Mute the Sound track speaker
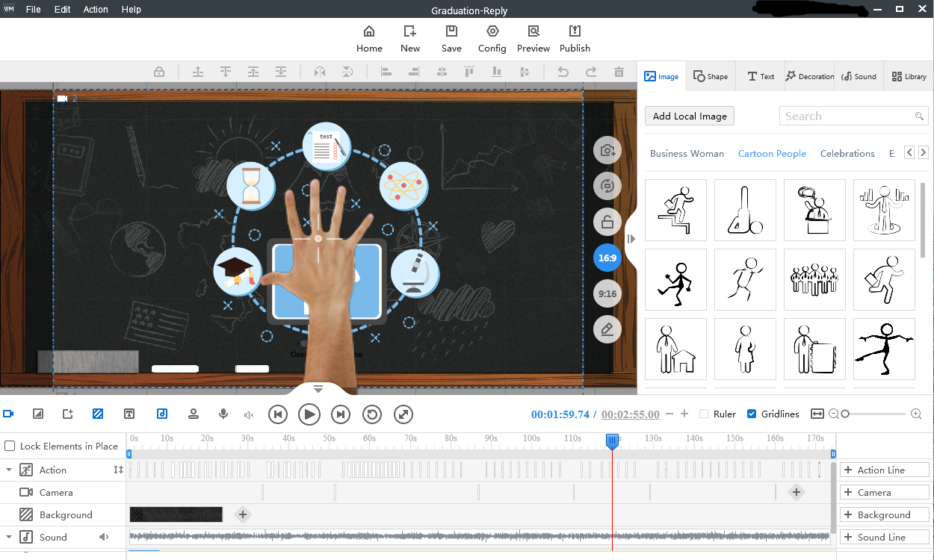The image size is (934, 560). [104, 537]
